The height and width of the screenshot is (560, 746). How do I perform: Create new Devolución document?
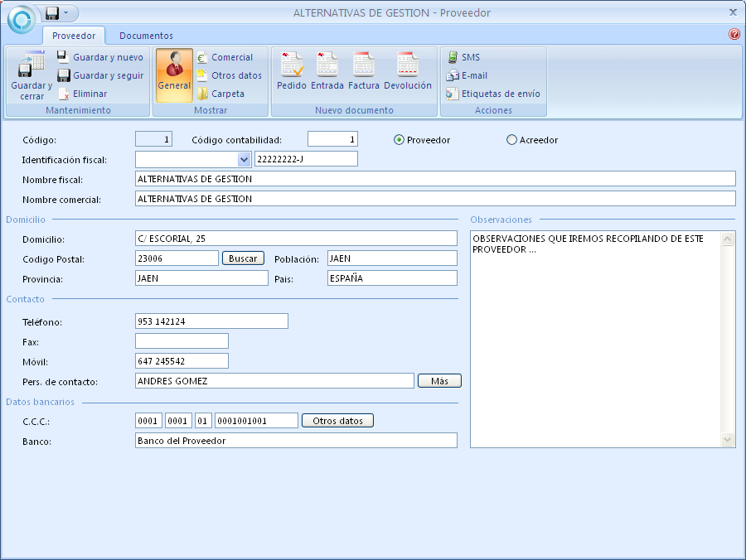(407, 65)
